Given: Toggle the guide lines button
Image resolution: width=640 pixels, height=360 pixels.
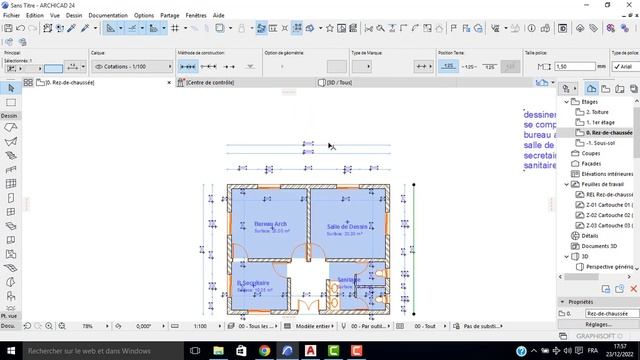Looking at the screenshot, I should point(111,28).
